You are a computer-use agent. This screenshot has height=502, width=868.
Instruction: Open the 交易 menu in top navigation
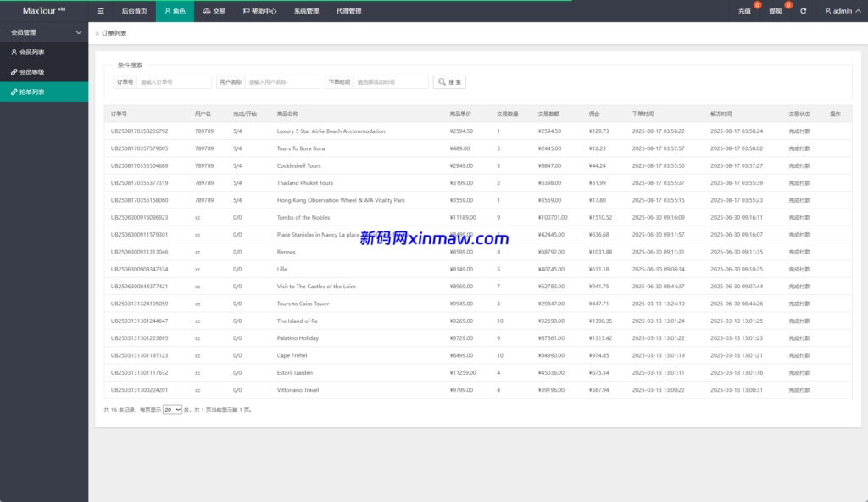click(x=214, y=11)
